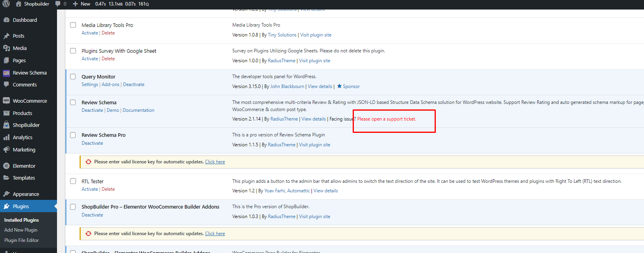Screen dimensions: 644x253
Task: Open the Appearance menu item
Action: [28, 194]
